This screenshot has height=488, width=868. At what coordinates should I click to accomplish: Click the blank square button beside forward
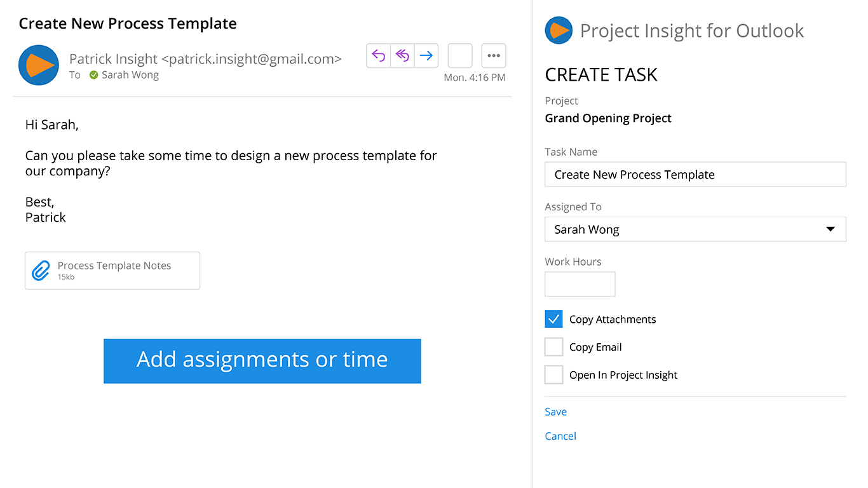pyautogui.click(x=460, y=56)
